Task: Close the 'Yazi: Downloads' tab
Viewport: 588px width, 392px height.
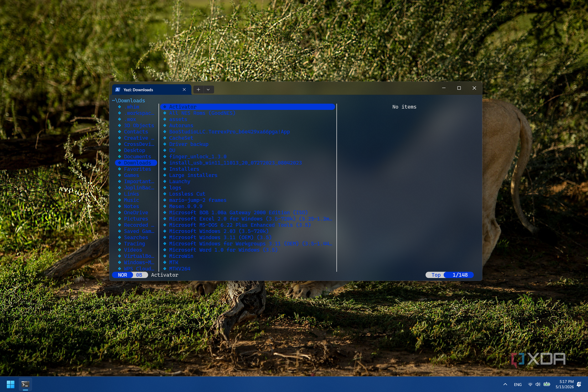Action: click(184, 89)
